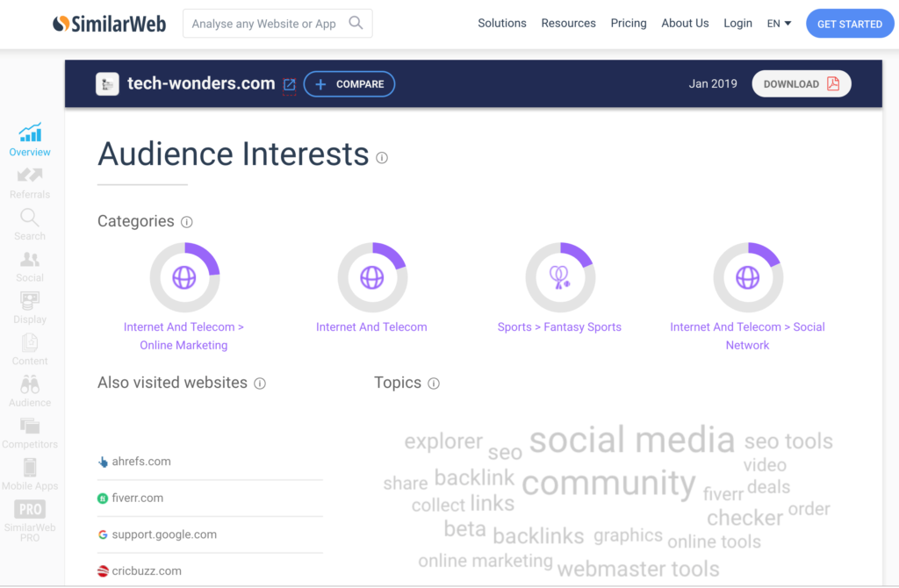Screen dimensions: 899x588
Task: Open fiverr.com from visited websites
Action: [138, 498]
